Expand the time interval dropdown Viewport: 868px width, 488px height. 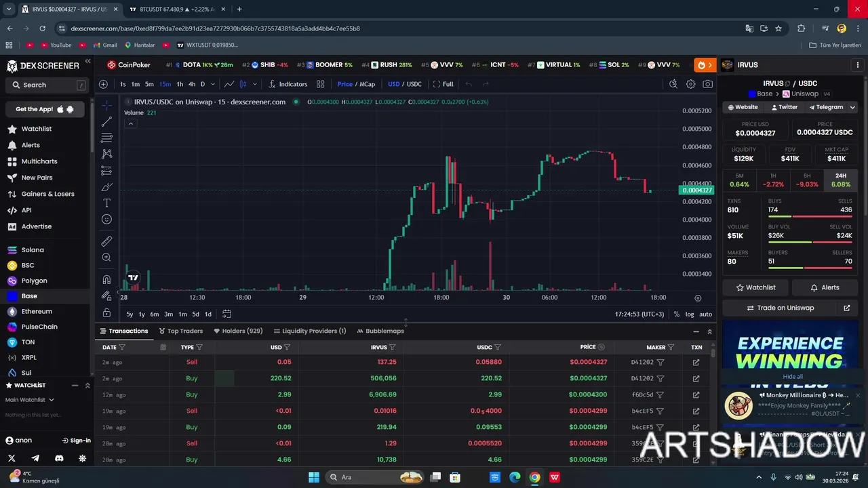pos(213,84)
